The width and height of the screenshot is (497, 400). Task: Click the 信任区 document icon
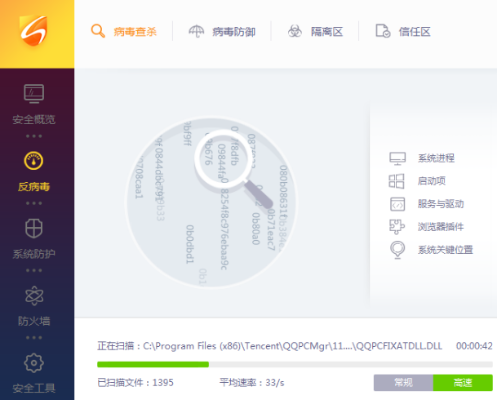pyautogui.click(x=383, y=31)
